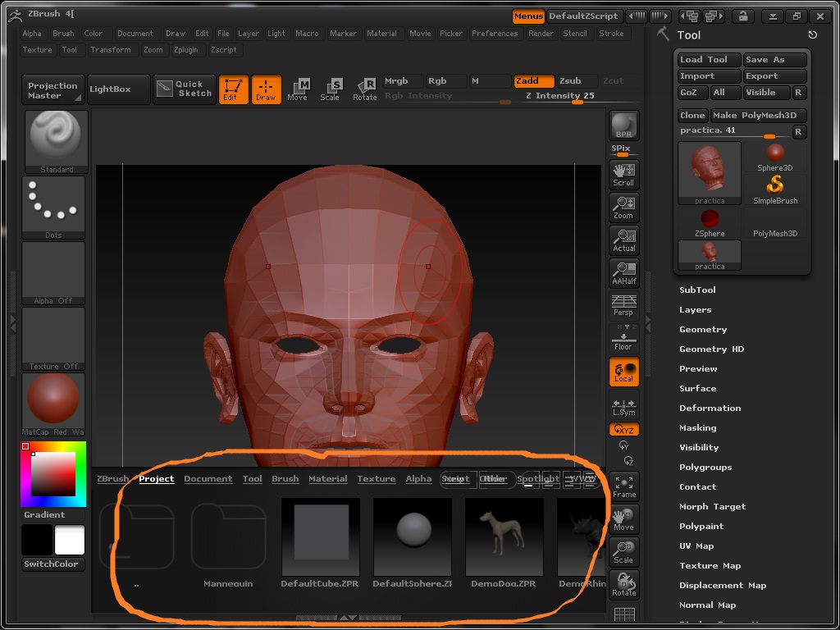Enable Zsub mode

[x=577, y=81]
